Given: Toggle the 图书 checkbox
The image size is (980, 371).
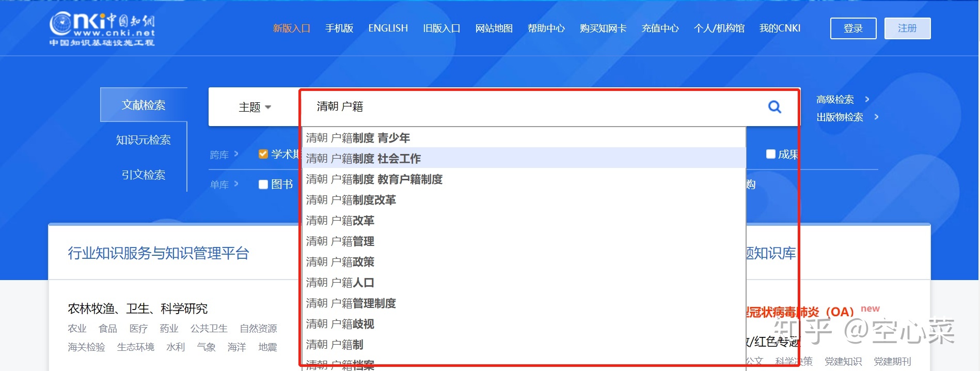Looking at the screenshot, I should pyautogui.click(x=263, y=184).
